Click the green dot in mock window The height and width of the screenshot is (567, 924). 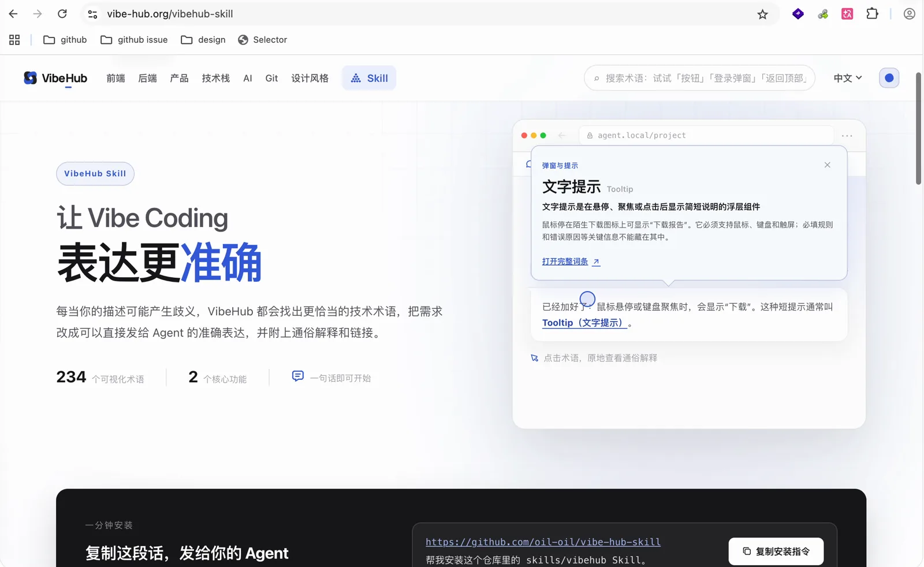tap(543, 136)
